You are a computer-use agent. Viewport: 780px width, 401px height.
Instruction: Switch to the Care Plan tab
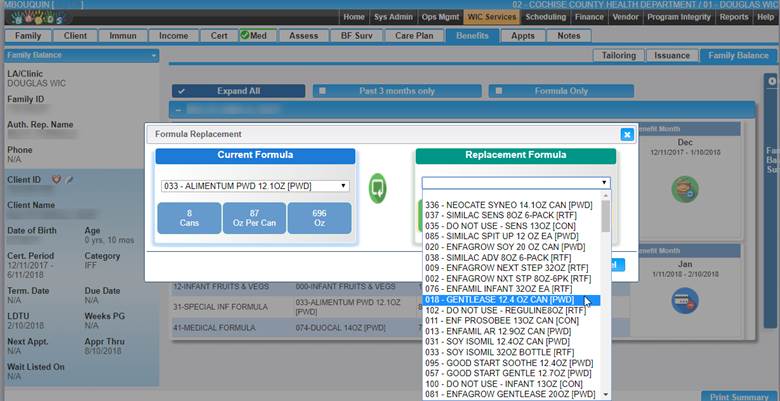coord(414,36)
